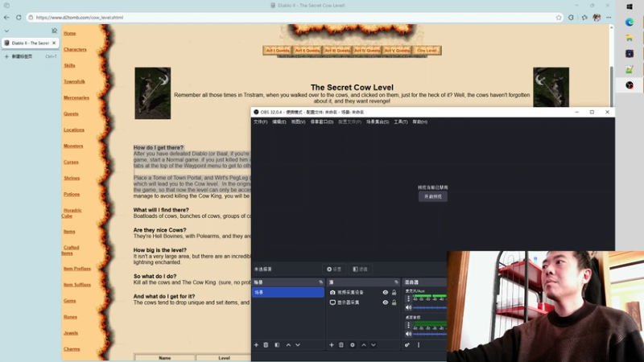Image resolution: width=644 pixels, height=362 pixels.
Task: Open Act IV Quests tab on webpage
Action: click(367, 51)
